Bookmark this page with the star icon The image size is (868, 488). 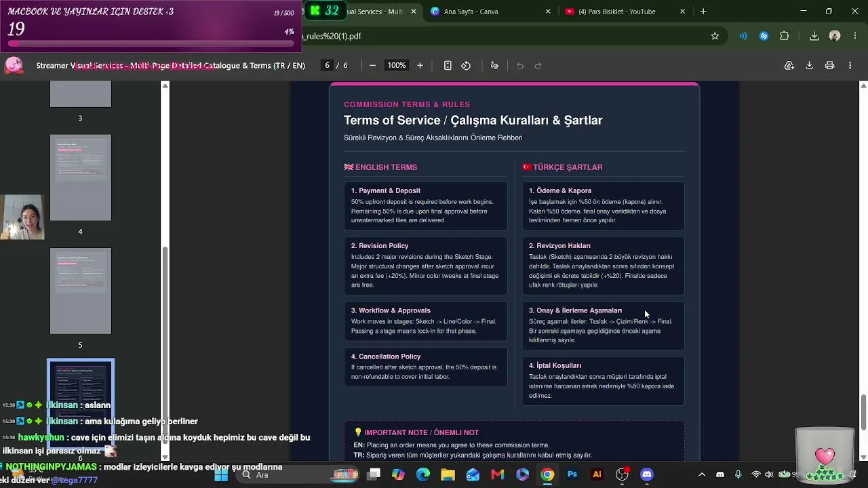pyautogui.click(x=715, y=36)
